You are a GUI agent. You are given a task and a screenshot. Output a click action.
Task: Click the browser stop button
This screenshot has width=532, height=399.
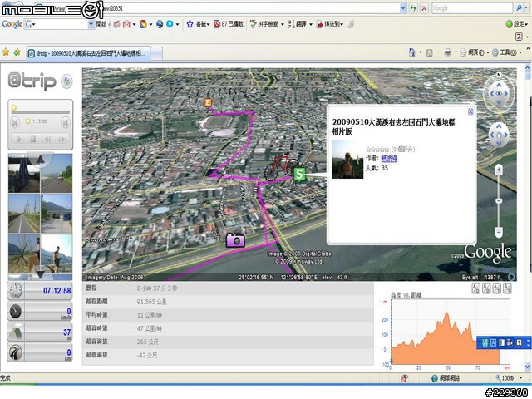pos(424,8)
